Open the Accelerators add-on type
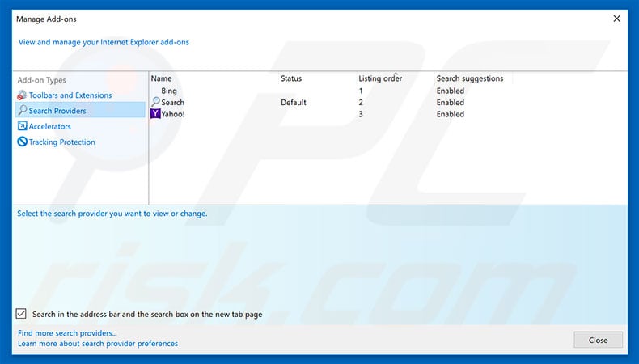The image size is (639, 364). 49,126
